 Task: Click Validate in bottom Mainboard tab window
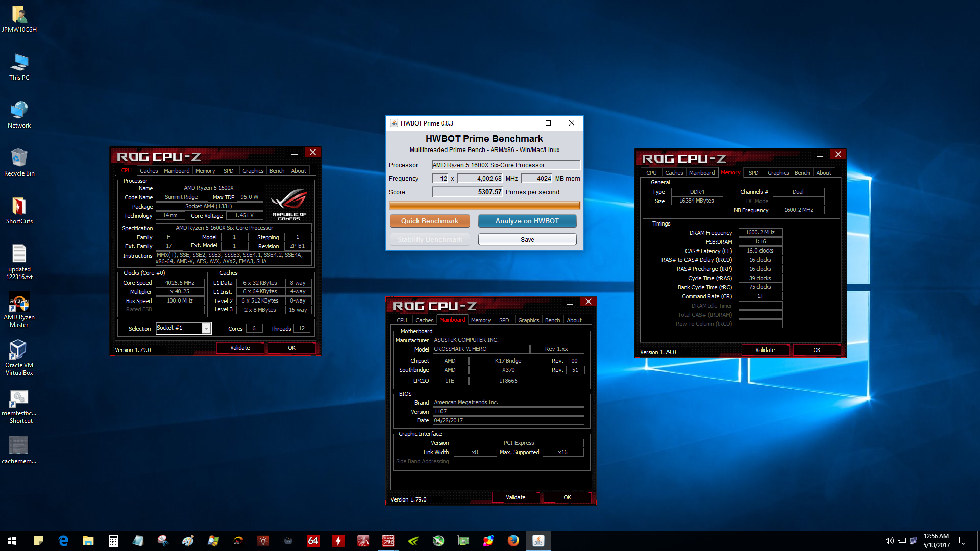click(516, 497)
